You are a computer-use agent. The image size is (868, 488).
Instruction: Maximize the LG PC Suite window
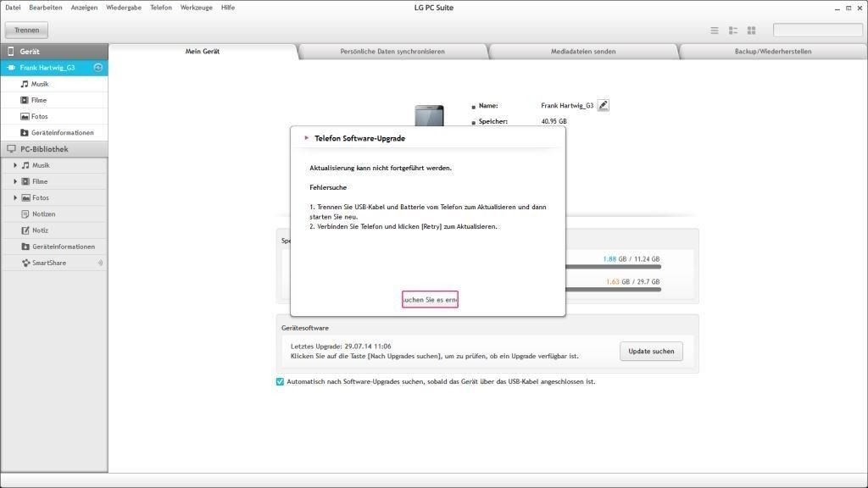coord(849,8)
